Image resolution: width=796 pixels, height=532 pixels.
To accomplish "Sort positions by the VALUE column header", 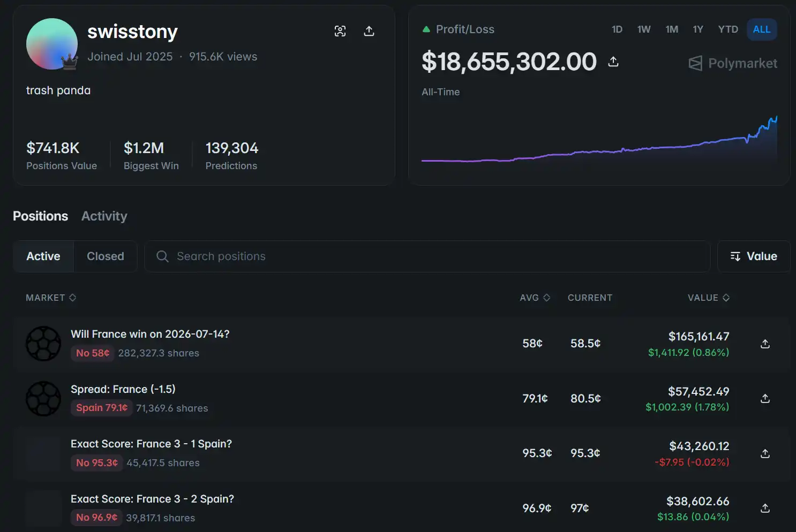I will coord(708,298).
